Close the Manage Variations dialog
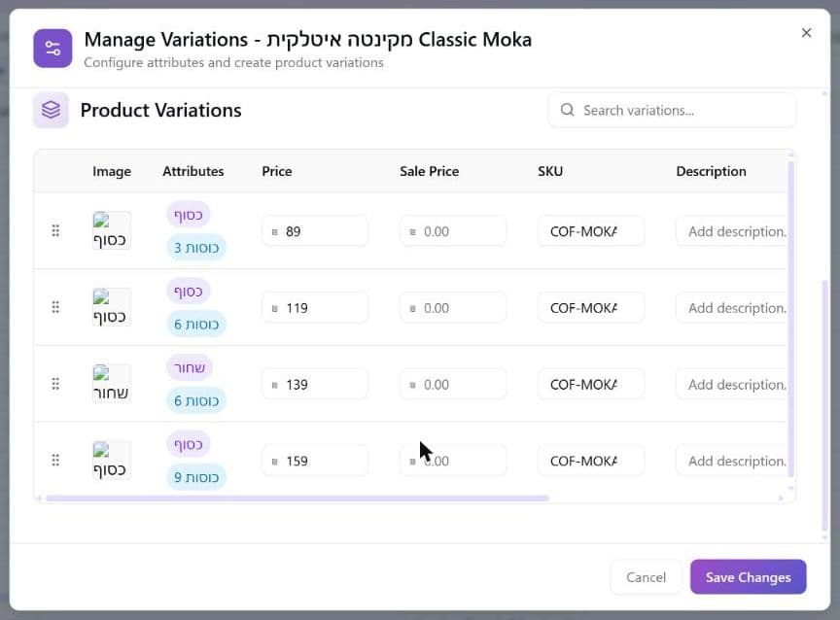 (806, 33)
